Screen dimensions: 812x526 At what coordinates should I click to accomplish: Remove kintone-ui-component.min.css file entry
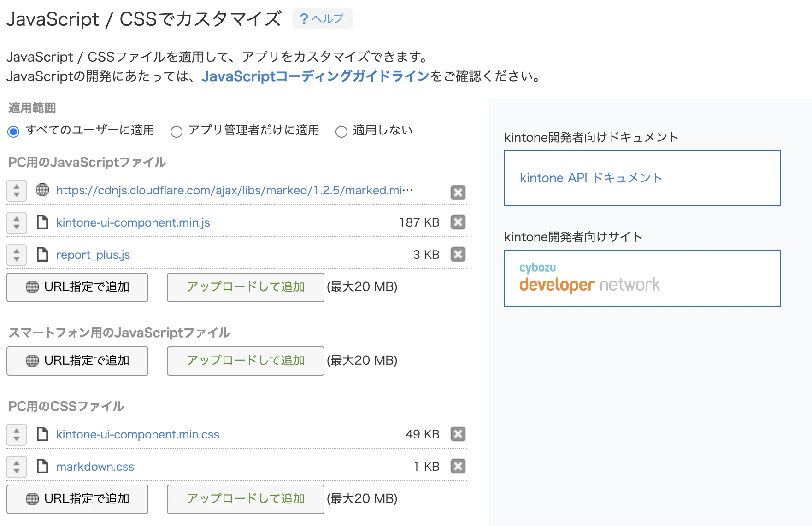click(458, 434)
